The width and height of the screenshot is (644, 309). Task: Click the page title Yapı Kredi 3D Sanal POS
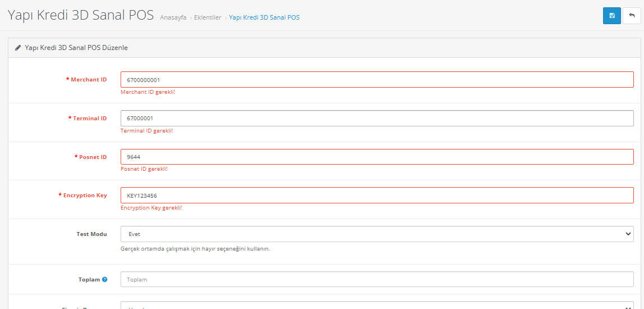(x=81, y=15)
